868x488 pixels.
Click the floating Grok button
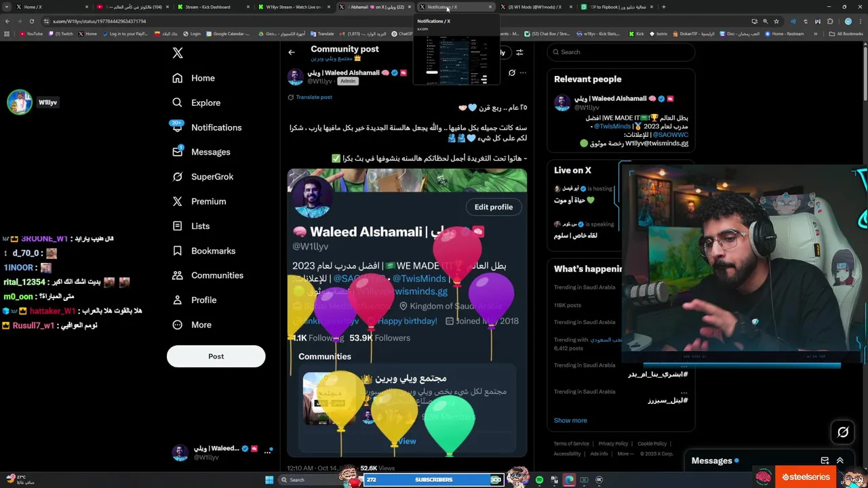tap(843, 432)
